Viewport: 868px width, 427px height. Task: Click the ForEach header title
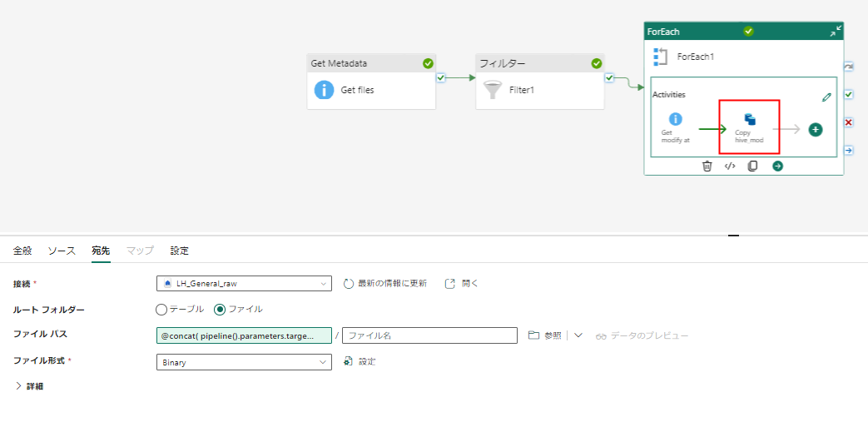[x=663, y=32]
